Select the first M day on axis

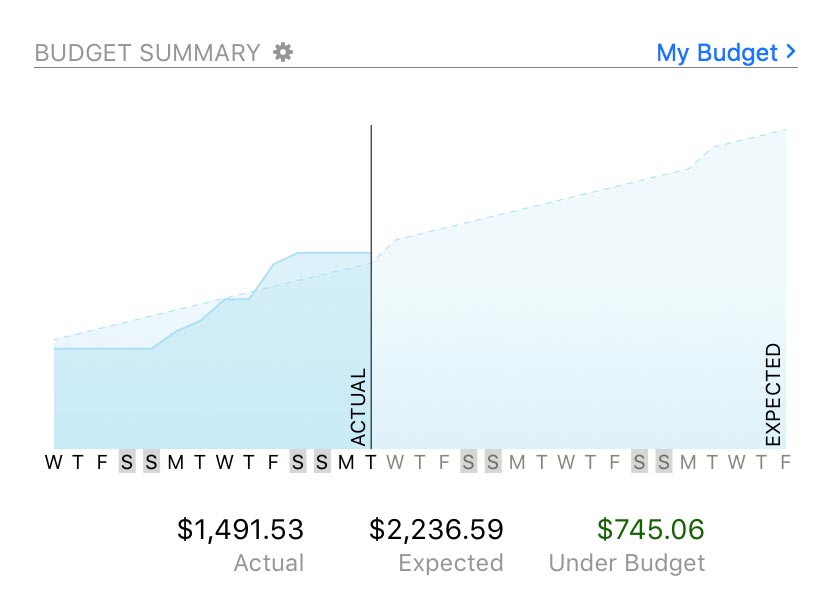(x=175, y=462)
